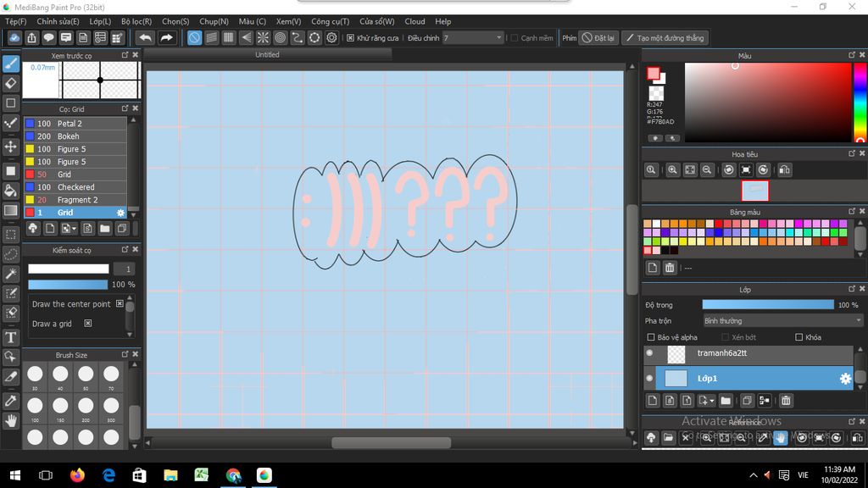Select the Fragment 2 brush
The image size is (868, 488).
[x=75, y=200]
